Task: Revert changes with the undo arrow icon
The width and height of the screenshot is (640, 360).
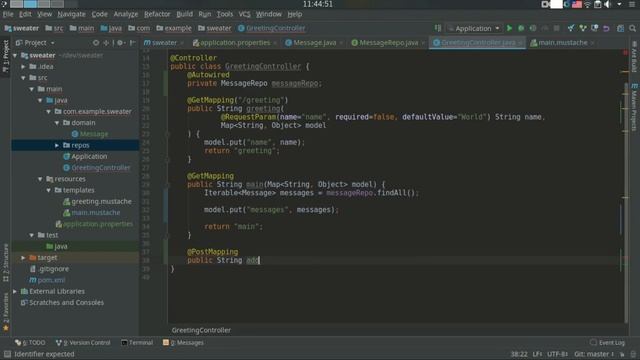Action: tap(607, 28)
